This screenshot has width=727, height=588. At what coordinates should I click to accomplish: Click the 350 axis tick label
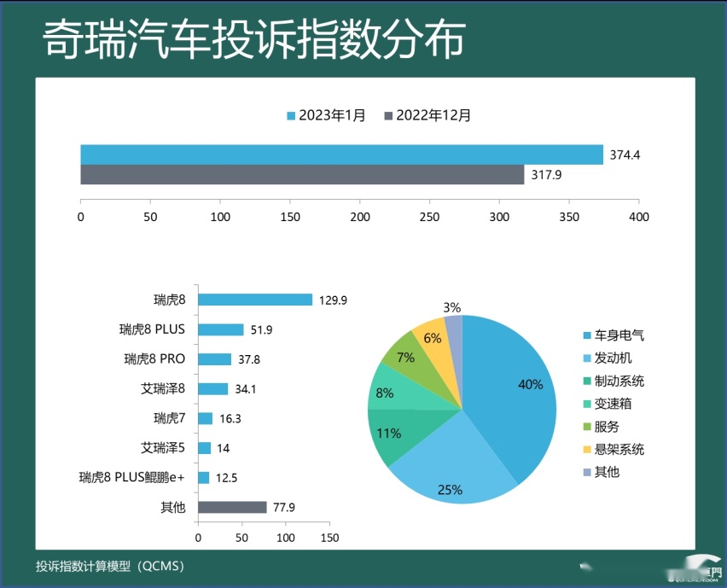pyautogui.click(x=569, y=217)
